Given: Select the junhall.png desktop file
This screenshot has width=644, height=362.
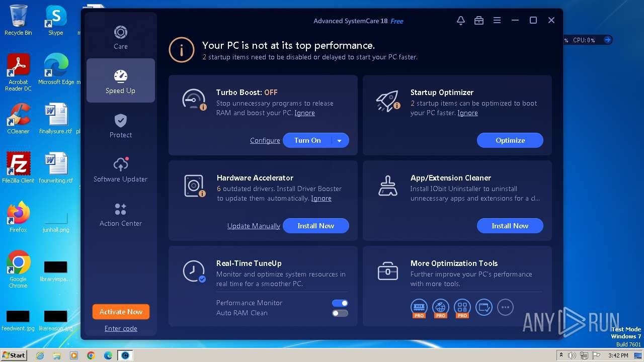Looking at the screenshot, I should click(56, 220).
